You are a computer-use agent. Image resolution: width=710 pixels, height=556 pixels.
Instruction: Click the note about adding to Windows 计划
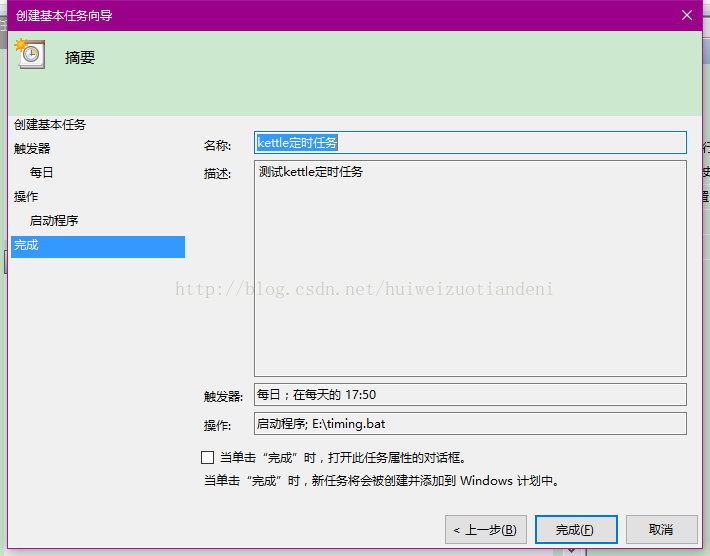click(382, 480)
